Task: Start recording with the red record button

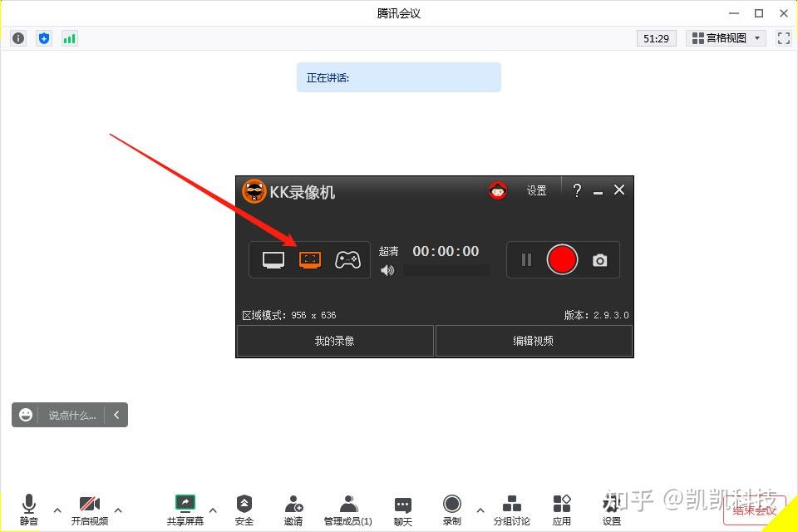Action: click(563, 259)
